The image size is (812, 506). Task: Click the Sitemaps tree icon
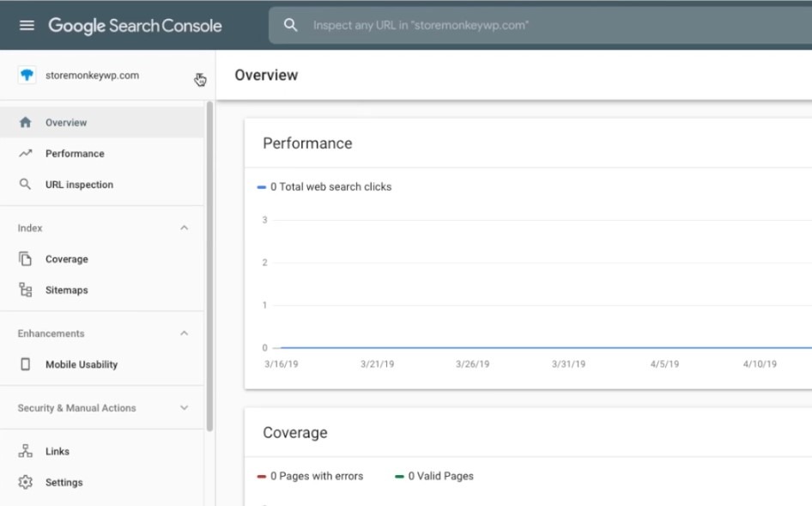[26, 290]
